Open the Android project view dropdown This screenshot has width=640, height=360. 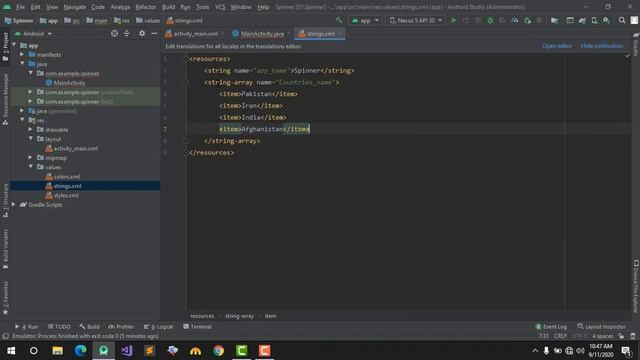(x=33, y=33)
